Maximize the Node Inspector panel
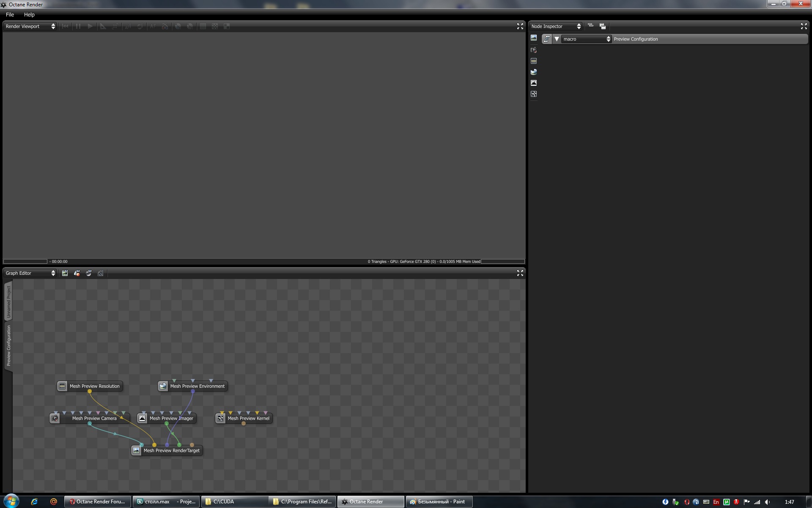 pos(804,26)
